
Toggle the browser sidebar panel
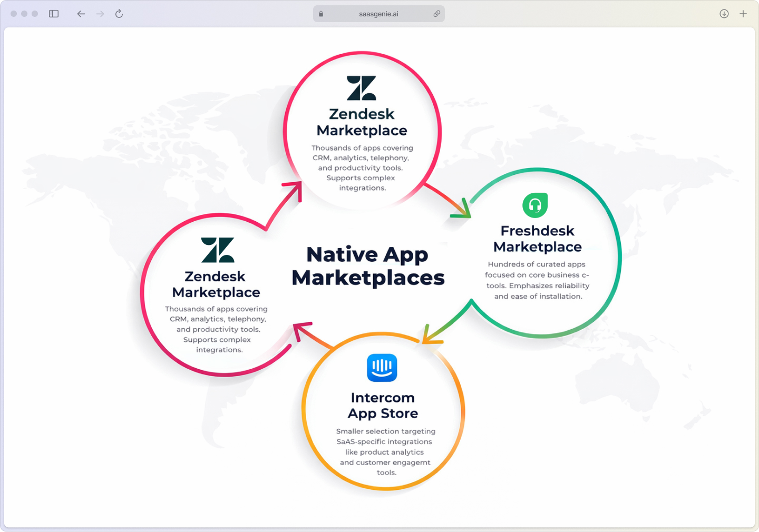pyautogui.click(x=54, y=14)
